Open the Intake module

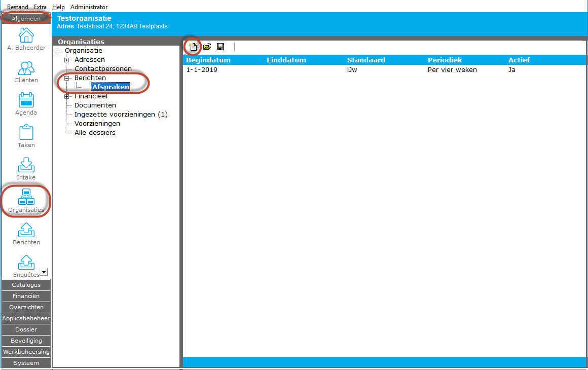pyautogui.click(x=26, y=165)
